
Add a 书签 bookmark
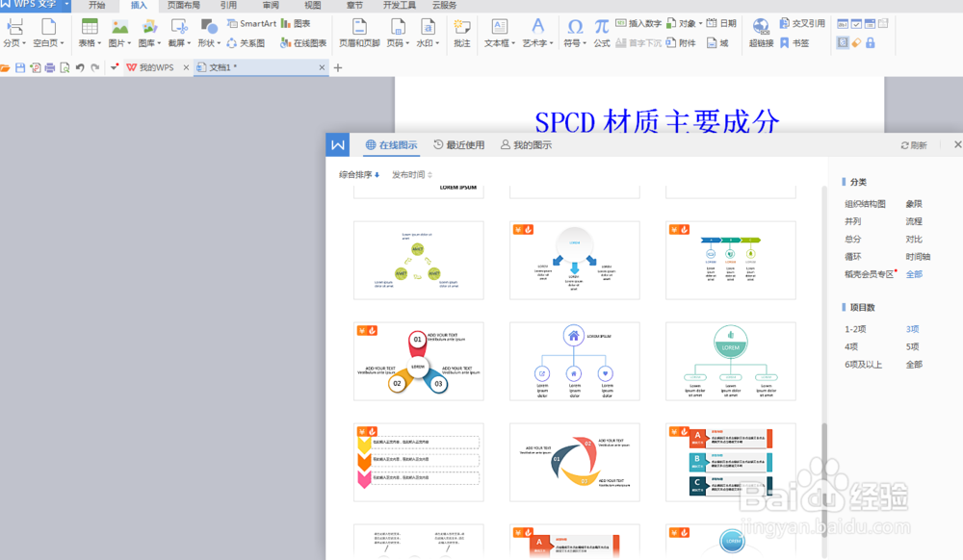(x=794, y=43)
